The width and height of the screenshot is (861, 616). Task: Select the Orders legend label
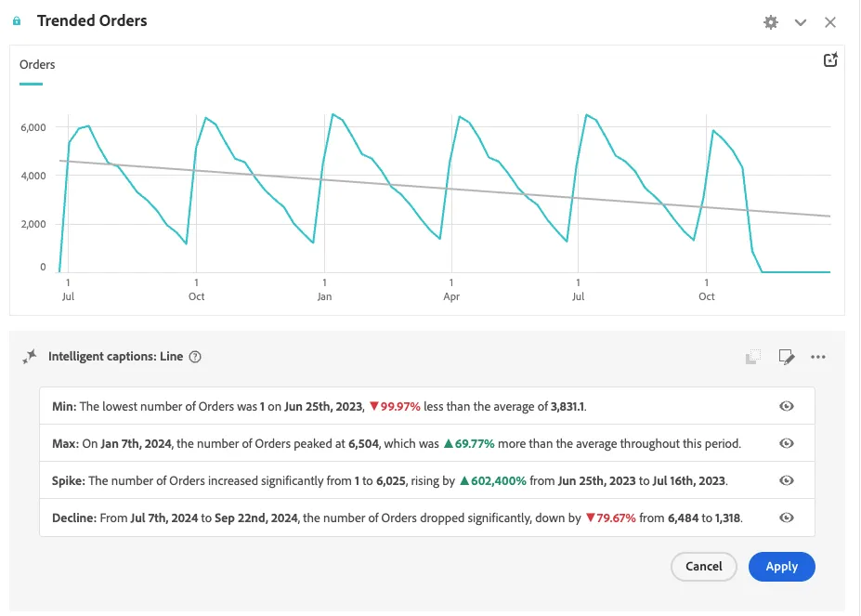tap(37, 64)
